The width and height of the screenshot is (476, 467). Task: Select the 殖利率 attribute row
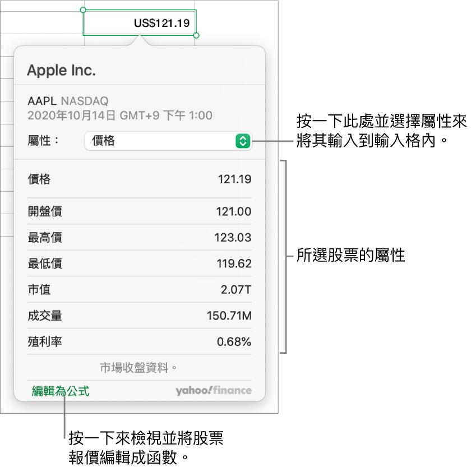[140, 342]
